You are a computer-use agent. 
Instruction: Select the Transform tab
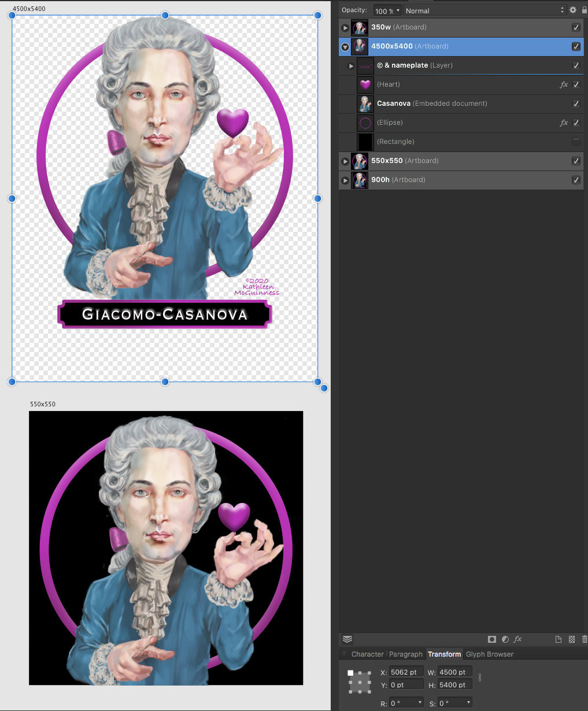click(x=444, y=654)
